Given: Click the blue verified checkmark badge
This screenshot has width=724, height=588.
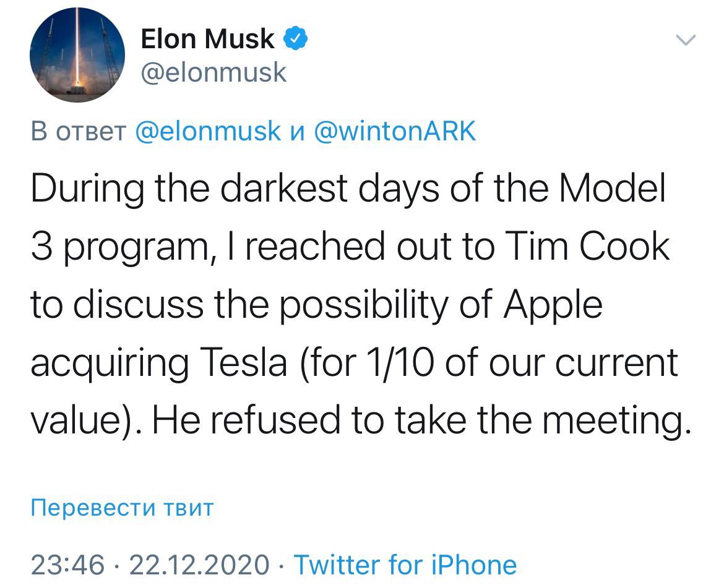Looking at the screenshot, I should tap(296, 39).
